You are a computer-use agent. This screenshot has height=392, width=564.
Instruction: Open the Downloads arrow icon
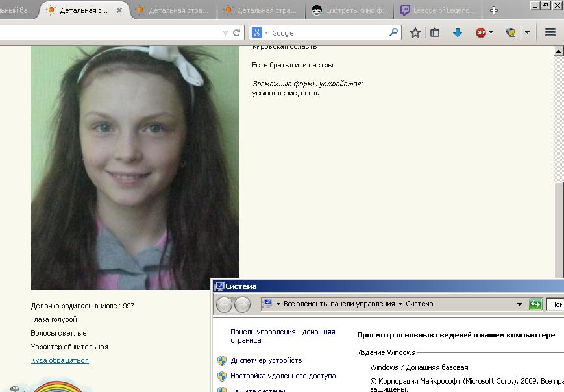(457, 32)
